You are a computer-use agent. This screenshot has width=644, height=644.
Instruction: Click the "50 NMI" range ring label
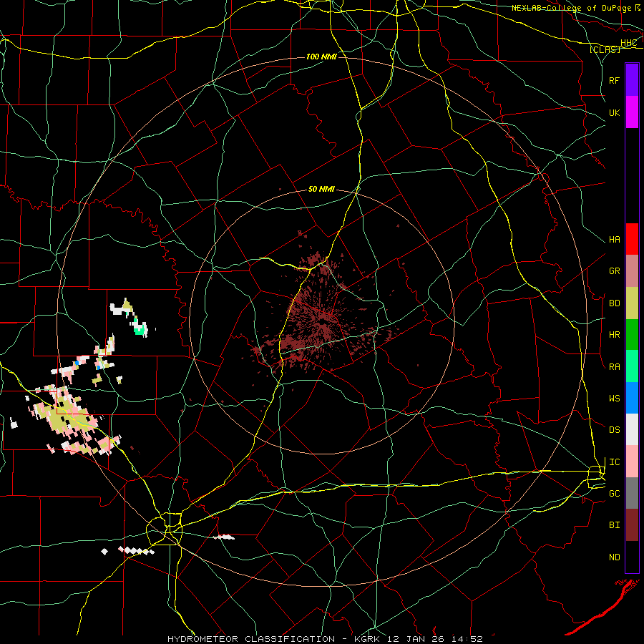pos(321,190)
